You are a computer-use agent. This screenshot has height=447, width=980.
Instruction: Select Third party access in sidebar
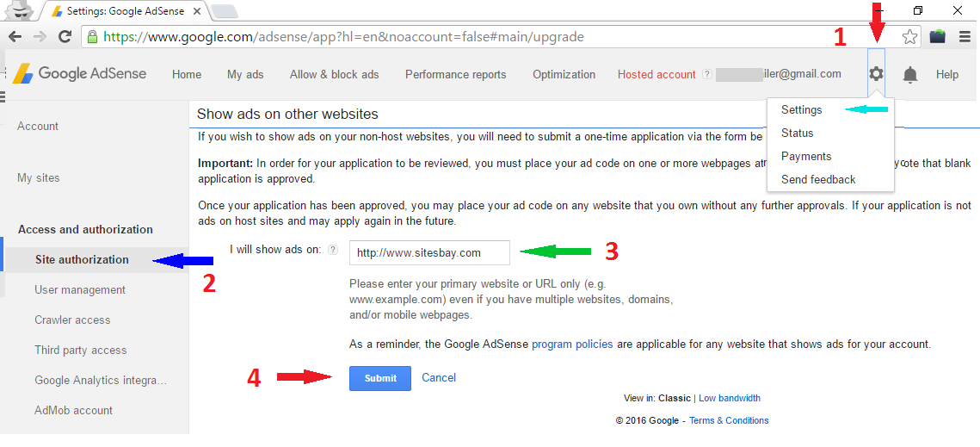[x=81, y=350]
